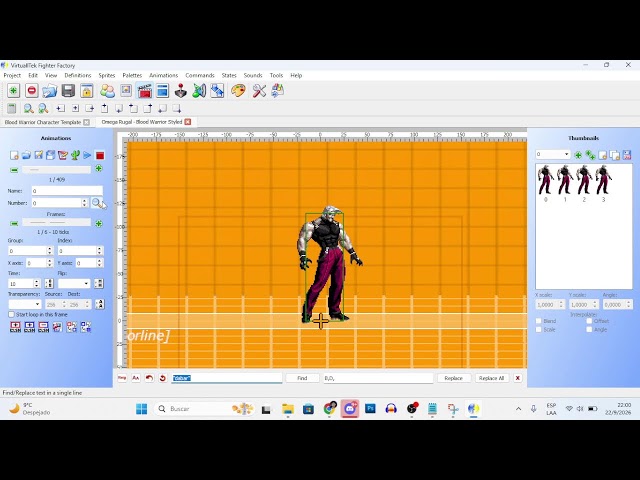
Task: Open the Transparency dropdown
Action: click(24, 304)
